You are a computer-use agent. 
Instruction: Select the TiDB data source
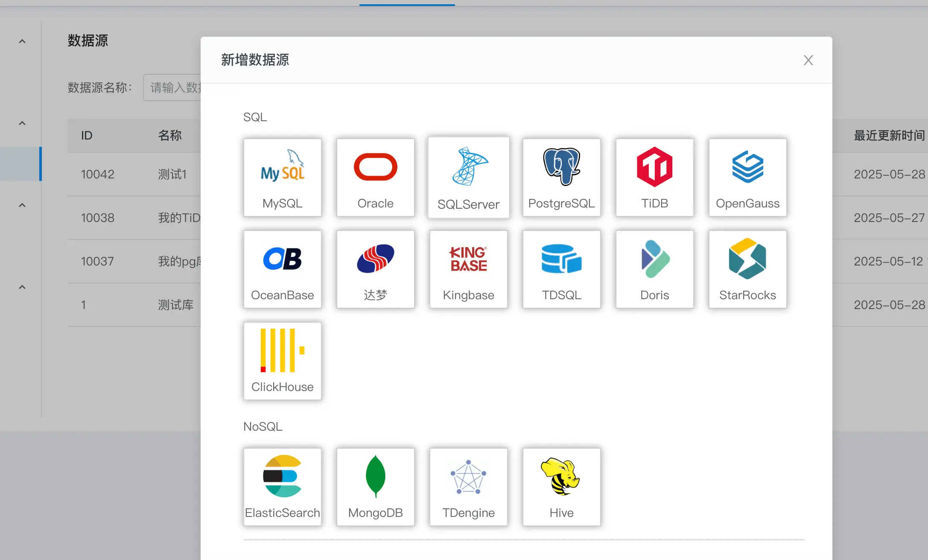click(654, 178)
